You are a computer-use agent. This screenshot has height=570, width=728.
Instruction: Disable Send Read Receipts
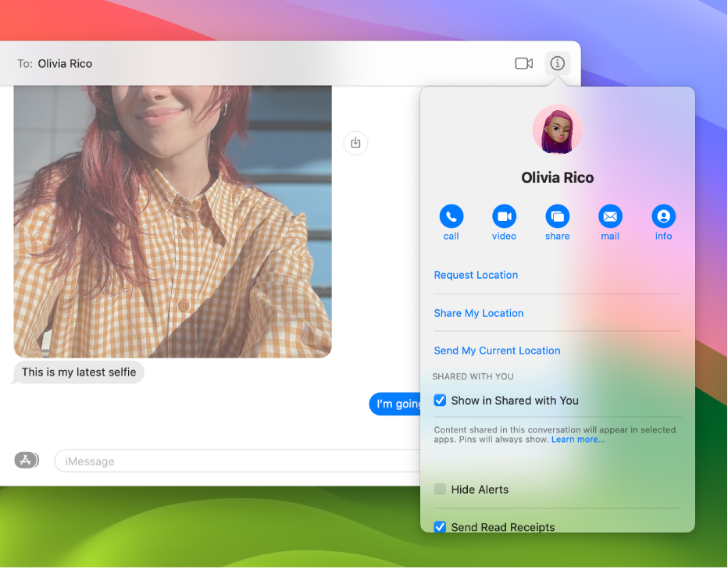click(440, 527)
